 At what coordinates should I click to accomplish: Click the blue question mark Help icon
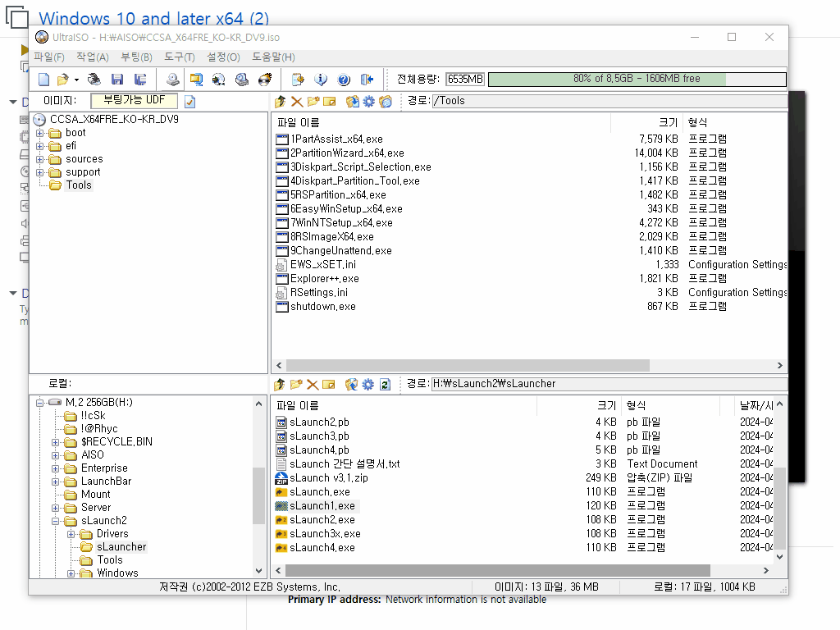coord(344,80)
